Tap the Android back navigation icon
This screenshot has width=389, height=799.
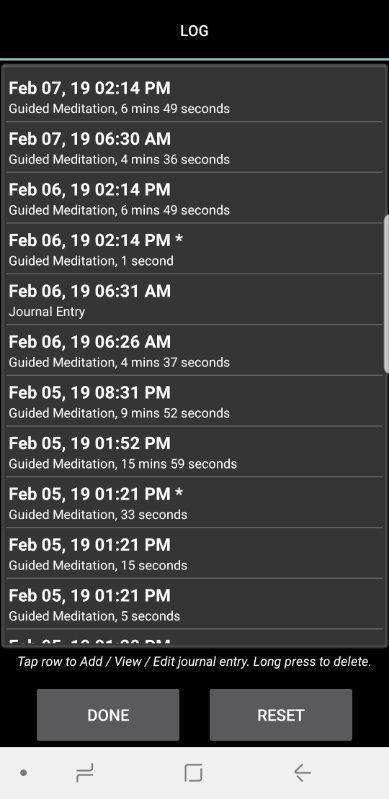(302, 773)
